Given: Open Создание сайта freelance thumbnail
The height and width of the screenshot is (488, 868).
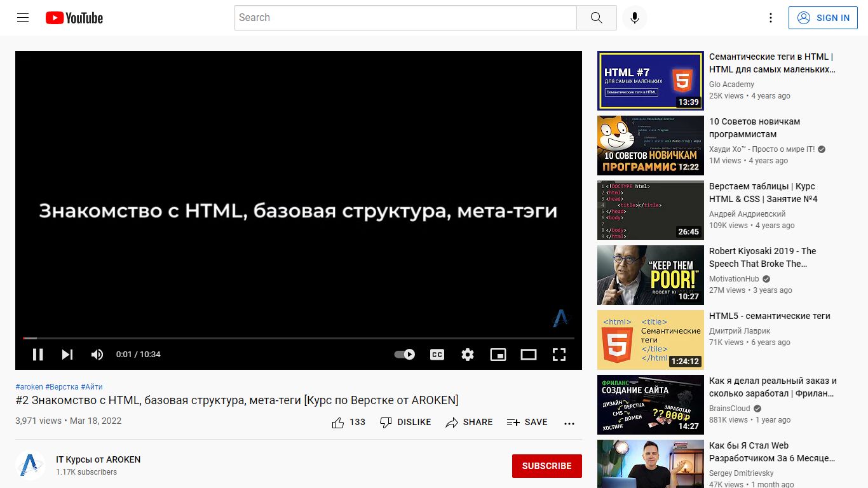Looking at the screenshot, I should [x=651, y=405].
